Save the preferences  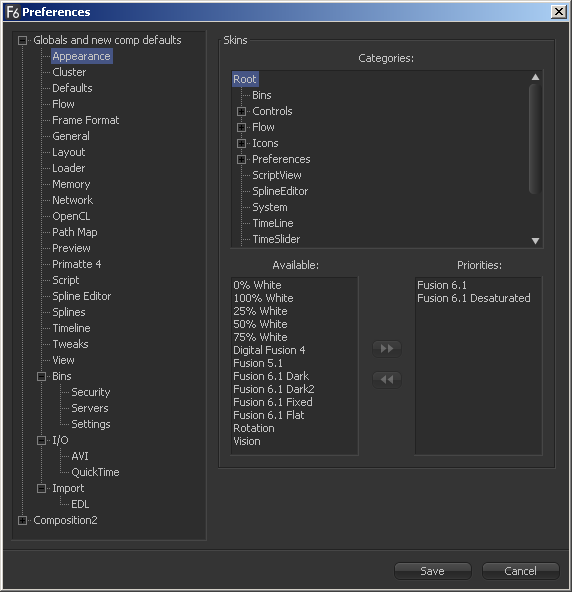(x=433, y=571)
